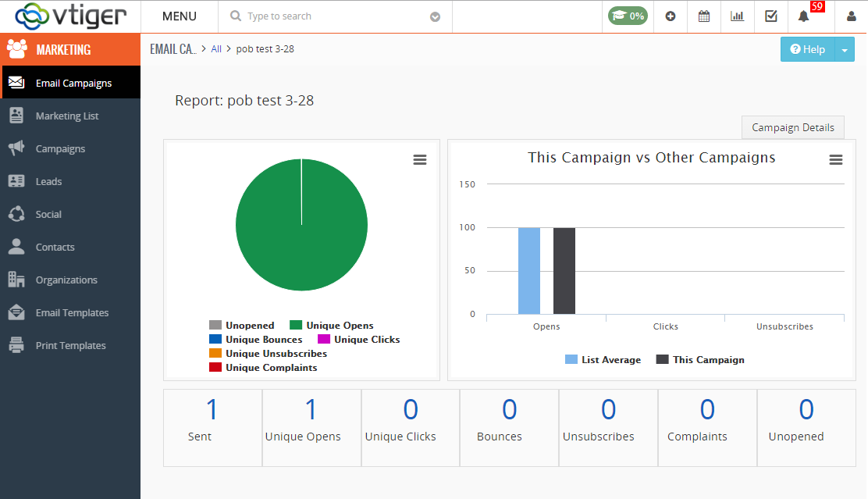Viewport: 868px width, 499px height.
Task: Open the search box dropdown arrow
Action: [435, 17]
